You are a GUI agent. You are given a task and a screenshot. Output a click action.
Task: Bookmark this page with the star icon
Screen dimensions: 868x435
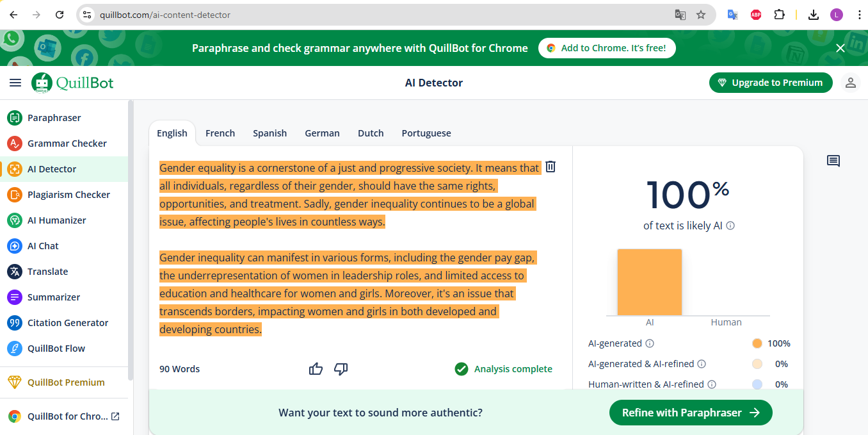tap(701, 15)
